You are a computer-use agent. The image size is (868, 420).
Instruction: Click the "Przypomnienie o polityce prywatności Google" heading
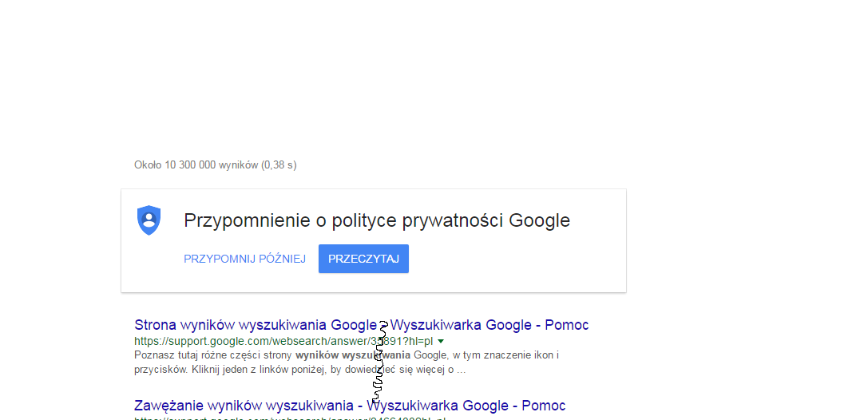click(x=377, y=220)
